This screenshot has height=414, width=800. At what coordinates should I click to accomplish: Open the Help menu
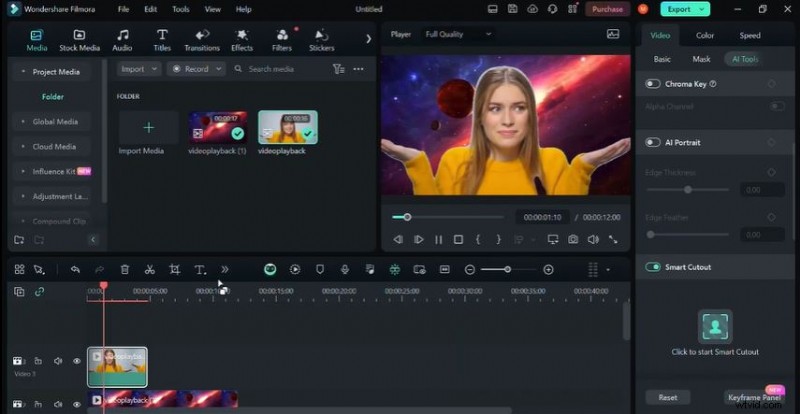pos(243,9)
